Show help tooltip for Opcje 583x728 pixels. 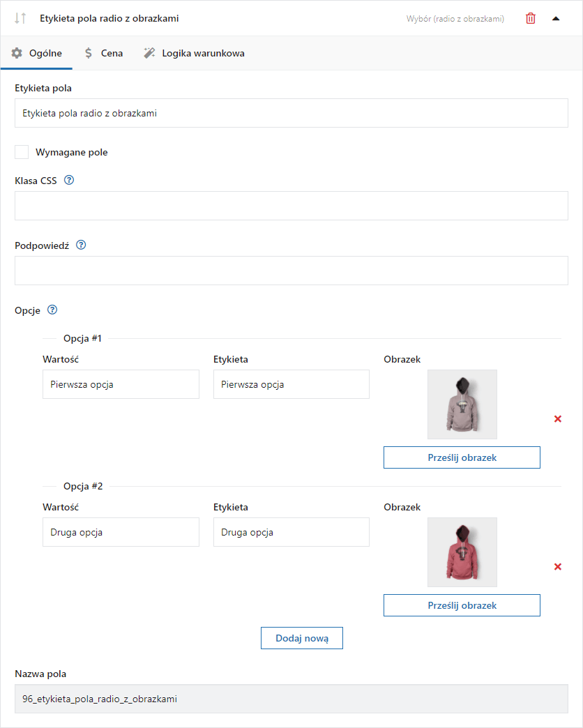click(52, 310)
